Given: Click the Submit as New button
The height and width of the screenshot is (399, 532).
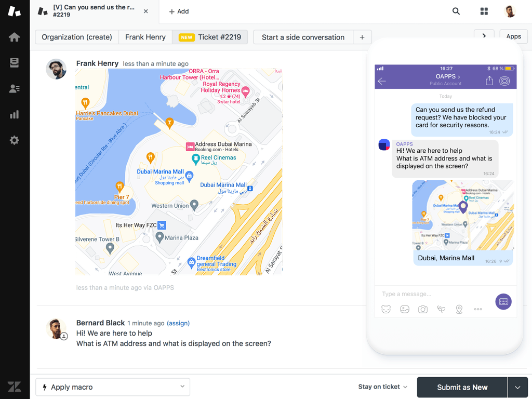Looking at the screenshot, I should pos(462,388).
